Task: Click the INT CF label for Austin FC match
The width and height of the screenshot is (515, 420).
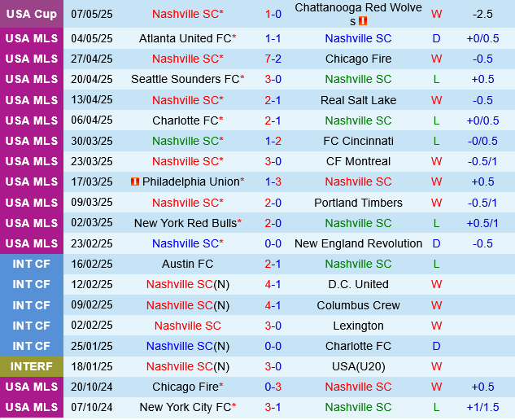Action: 32,264
